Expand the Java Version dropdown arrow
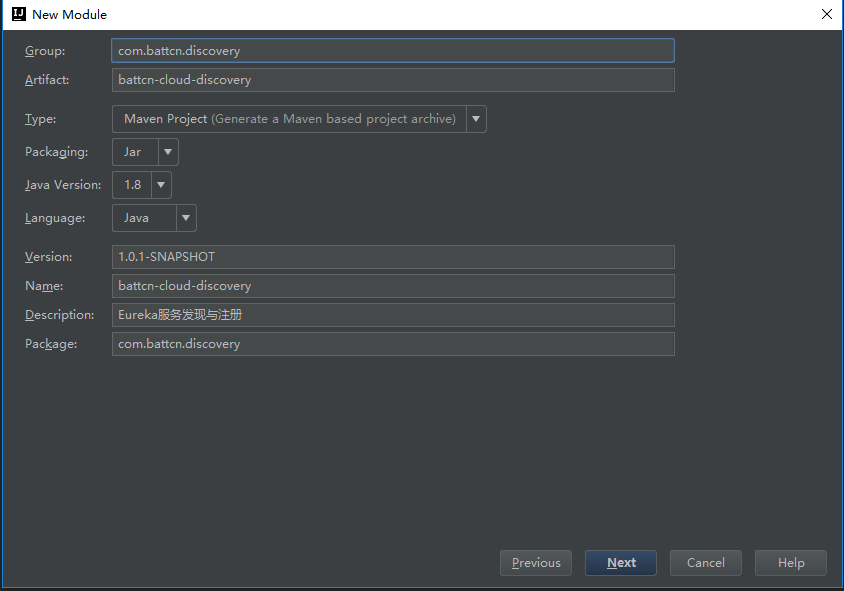 coord(161,185)
